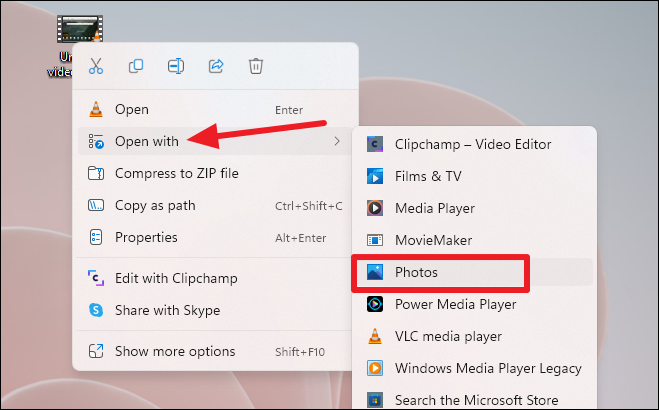Click the Alt+Enter shortcut text
659x410 pixels.
coord(301,238)
